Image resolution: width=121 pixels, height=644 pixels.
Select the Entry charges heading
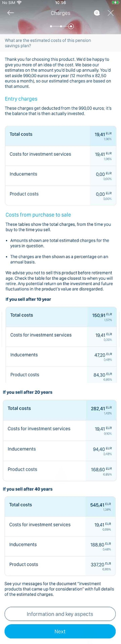21,99
